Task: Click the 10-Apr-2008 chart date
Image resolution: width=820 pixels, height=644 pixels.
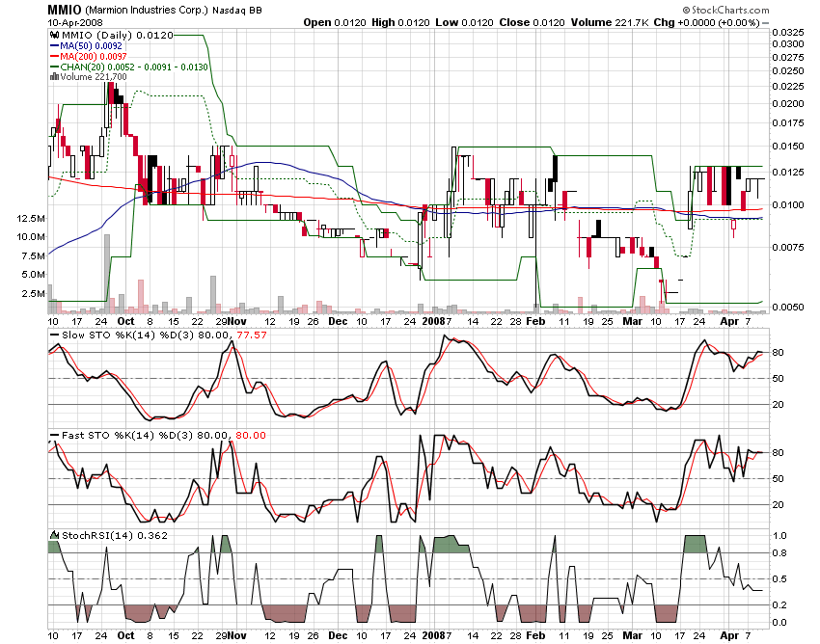Action: pos(75,23)
